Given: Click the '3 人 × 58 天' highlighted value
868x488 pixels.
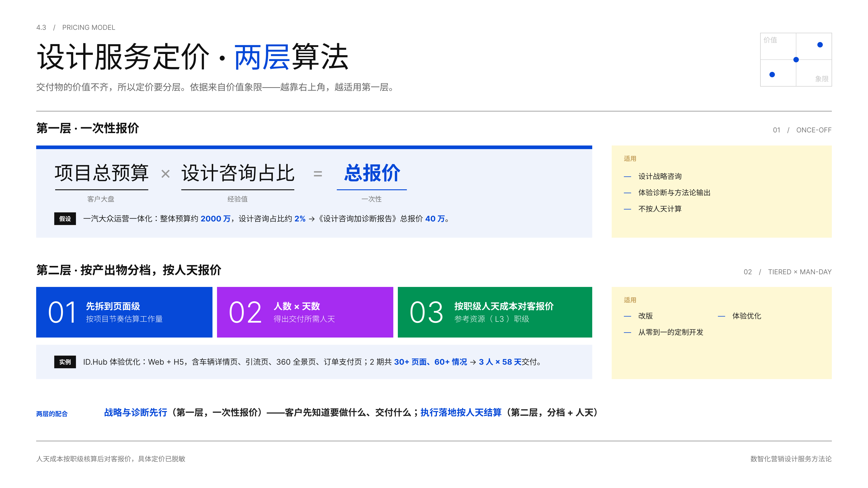Looking at the screenshot, I should pyautogui.click(x=500, y=362).
